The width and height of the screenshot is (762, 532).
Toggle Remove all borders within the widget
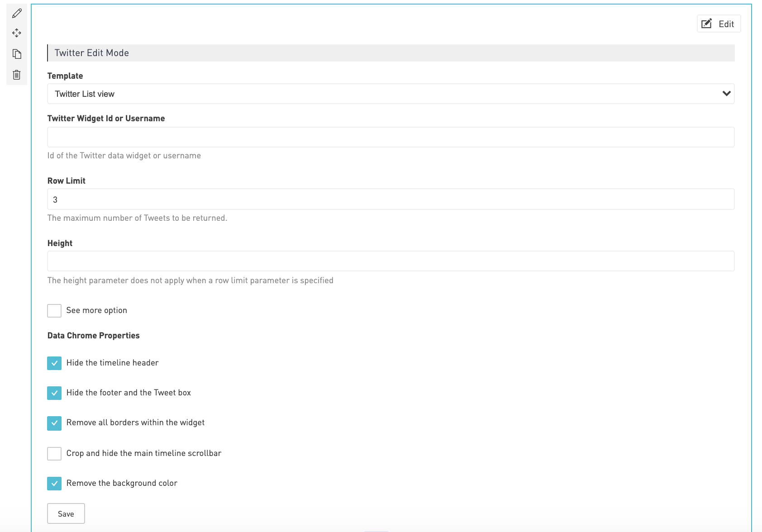click(54, 423)
